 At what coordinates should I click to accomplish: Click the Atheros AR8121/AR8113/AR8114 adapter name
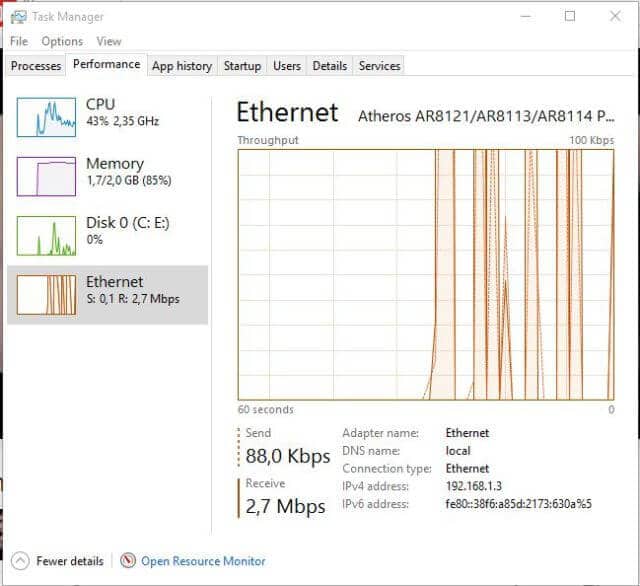pyautogui.click(x=486, y=116)
